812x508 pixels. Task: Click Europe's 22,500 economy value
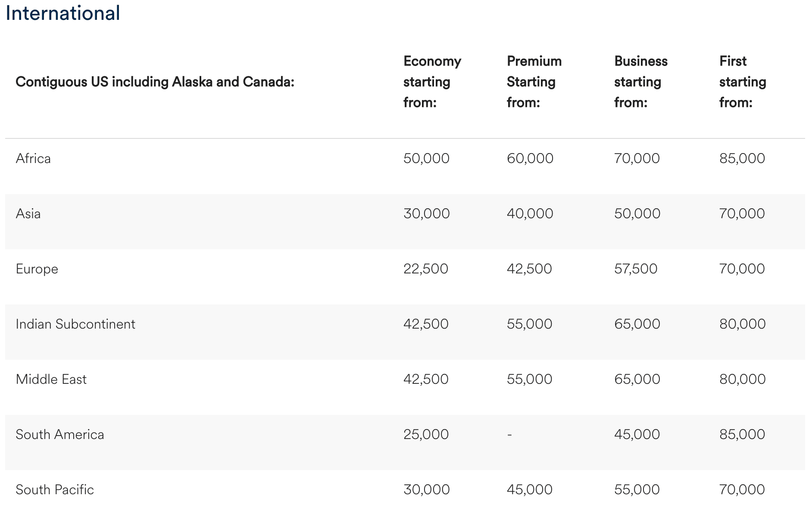click(426, 269)
